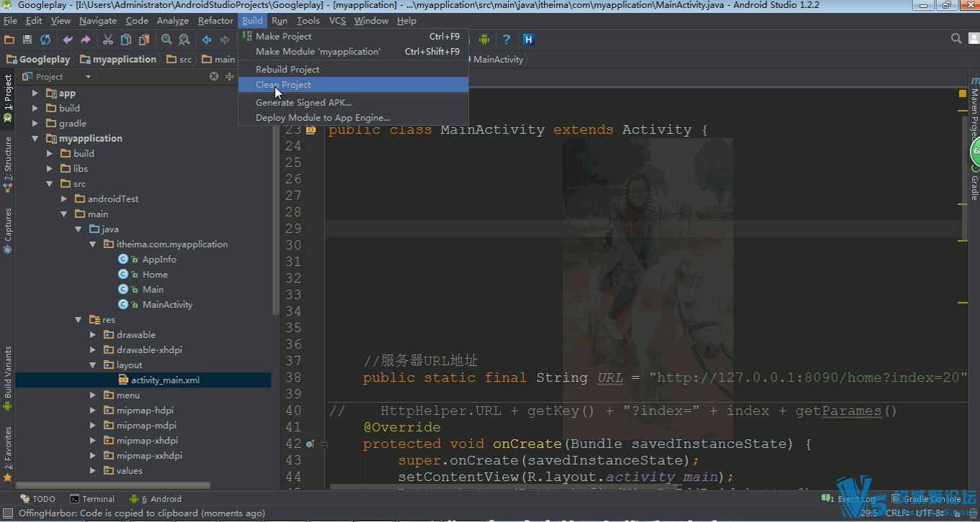Expand the app module node
Screen dimensions: 980x522
(x=35, y=93)
